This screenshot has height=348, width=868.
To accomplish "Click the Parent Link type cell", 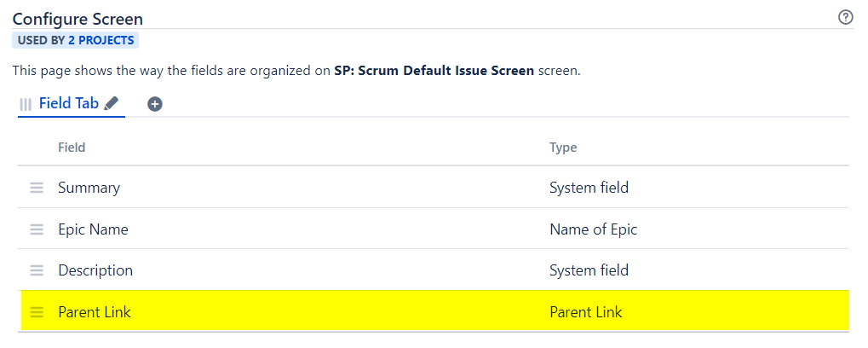I will 585,312.
